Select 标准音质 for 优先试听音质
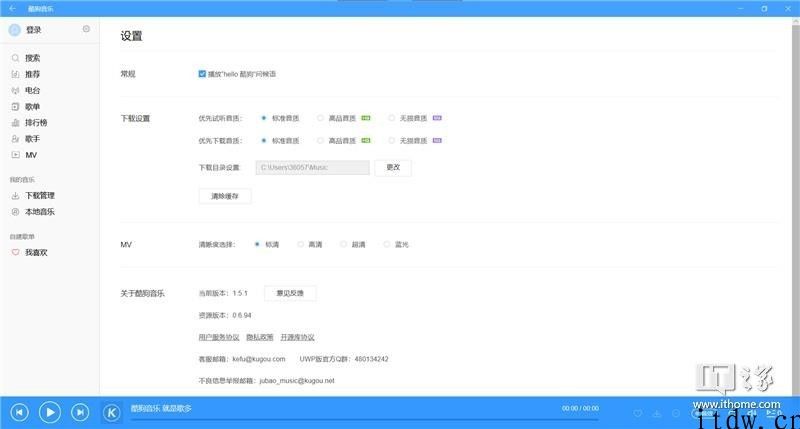 (263, 118)
